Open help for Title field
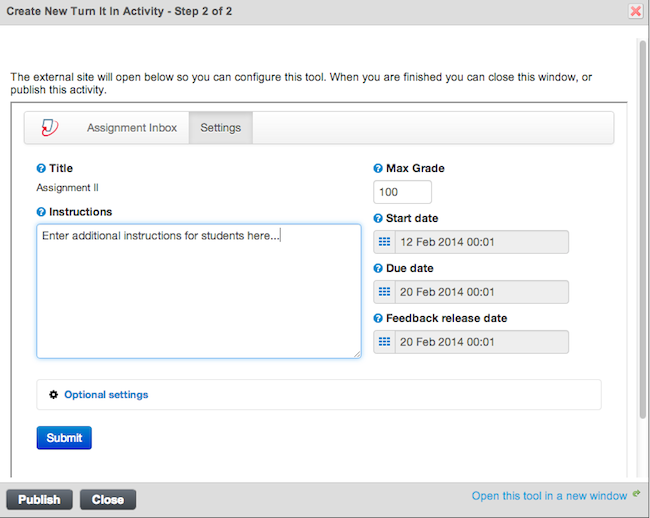The width and height of the screenshot is (650, 518). point(41,168)
